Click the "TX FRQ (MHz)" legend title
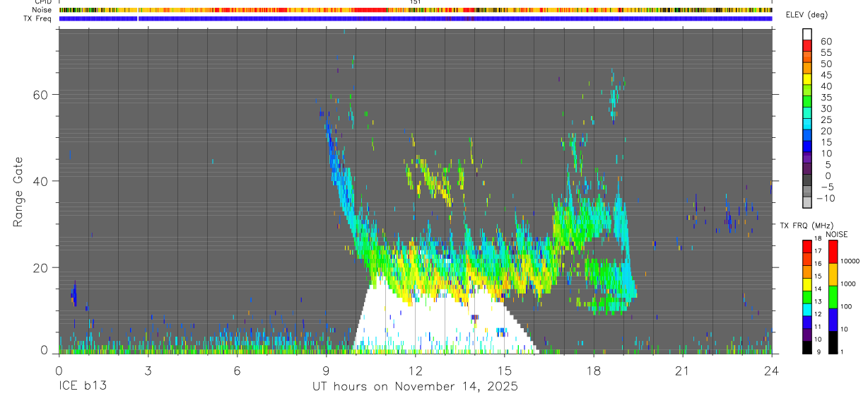 tap(805, 226)
